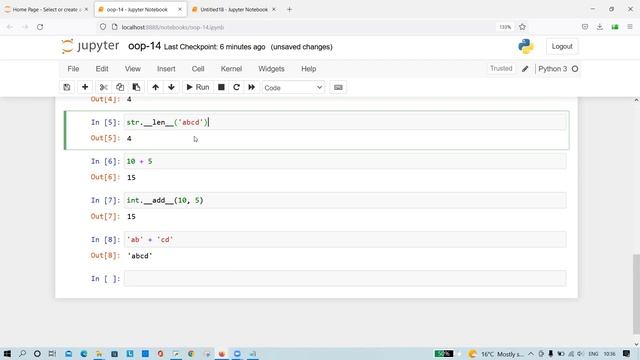Viewport: 640px width, 360px height.
Task: Show hidden system tray icons
Action: coord(531,354)
